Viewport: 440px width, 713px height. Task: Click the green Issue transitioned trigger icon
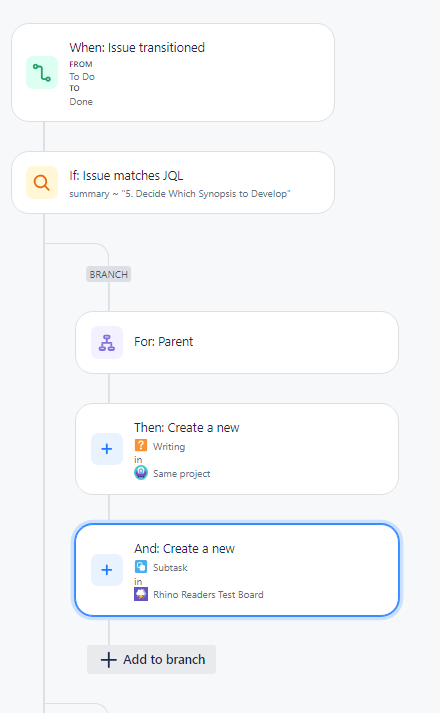point(42,73)
